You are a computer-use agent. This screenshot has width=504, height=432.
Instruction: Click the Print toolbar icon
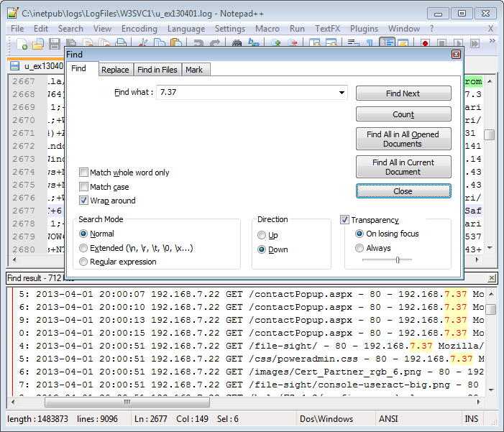click(x=121, y=43)
